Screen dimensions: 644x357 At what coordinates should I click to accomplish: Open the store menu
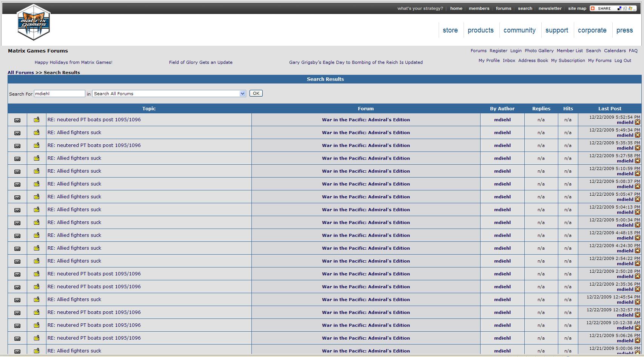pos(450,30)
